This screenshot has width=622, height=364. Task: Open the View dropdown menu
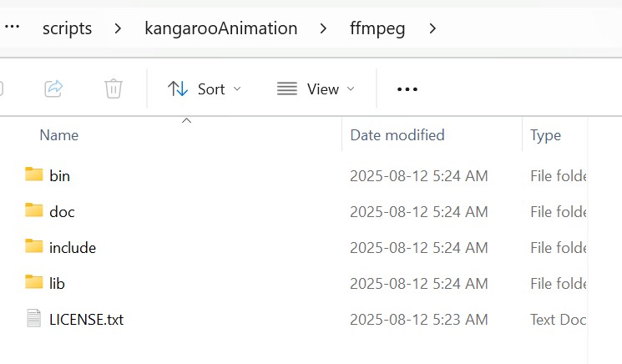(316, 88)
